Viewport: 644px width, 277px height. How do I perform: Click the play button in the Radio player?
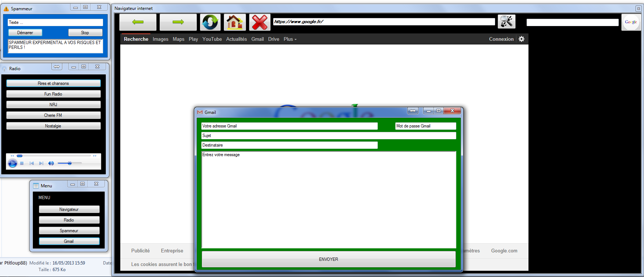tap(12, 163)
